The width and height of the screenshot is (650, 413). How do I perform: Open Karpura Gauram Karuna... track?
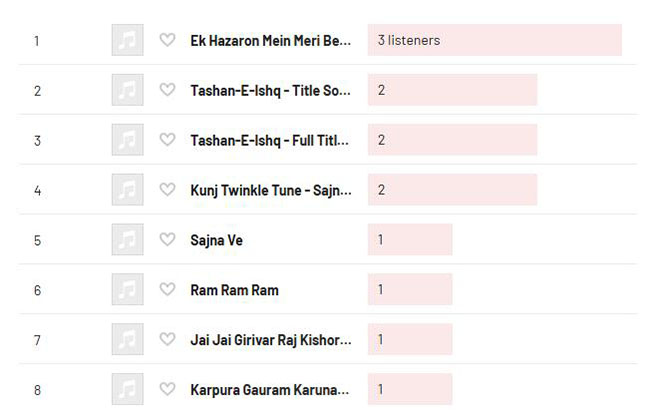[x=269, y=390]
